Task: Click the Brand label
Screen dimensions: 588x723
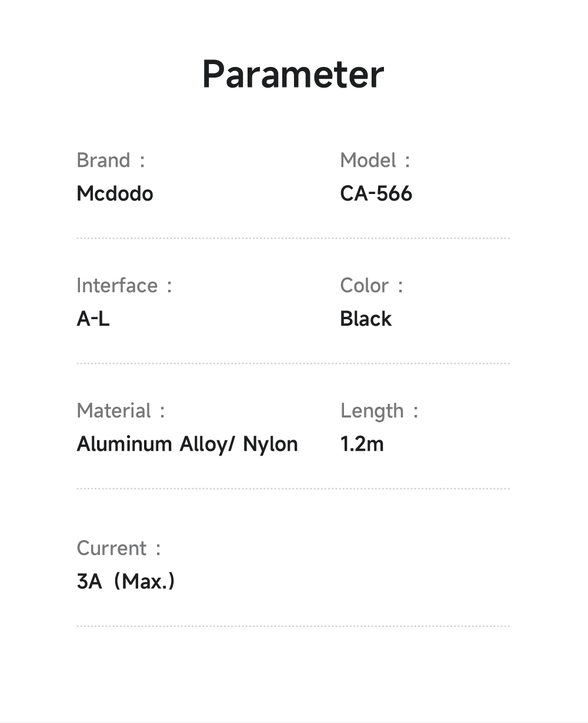Action: [103, 160]
